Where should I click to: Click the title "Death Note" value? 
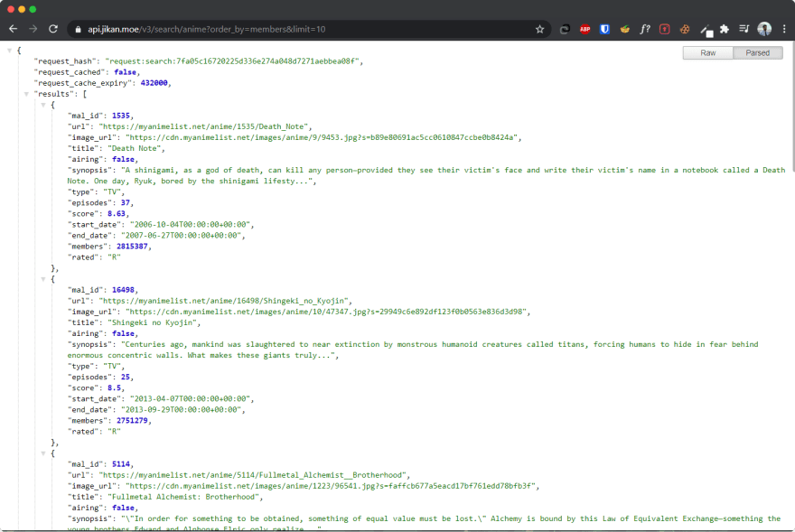click(136, 149)
